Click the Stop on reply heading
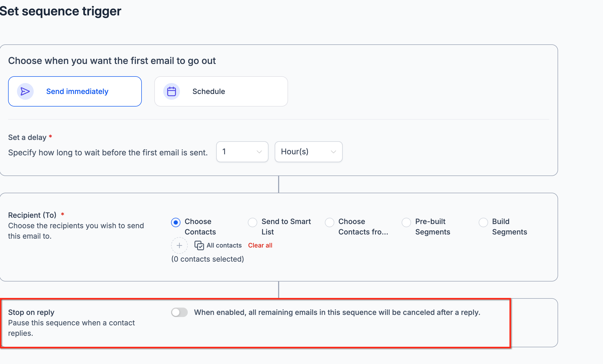The width and height of the screenshot is (603, 364). 31,312
